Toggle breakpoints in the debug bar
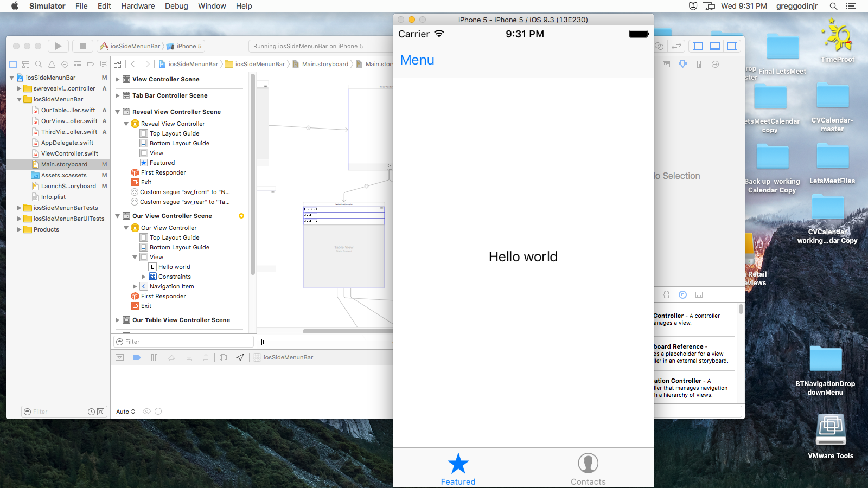The height and width of the screenshot is (488, 868). [x=137, y=357]
